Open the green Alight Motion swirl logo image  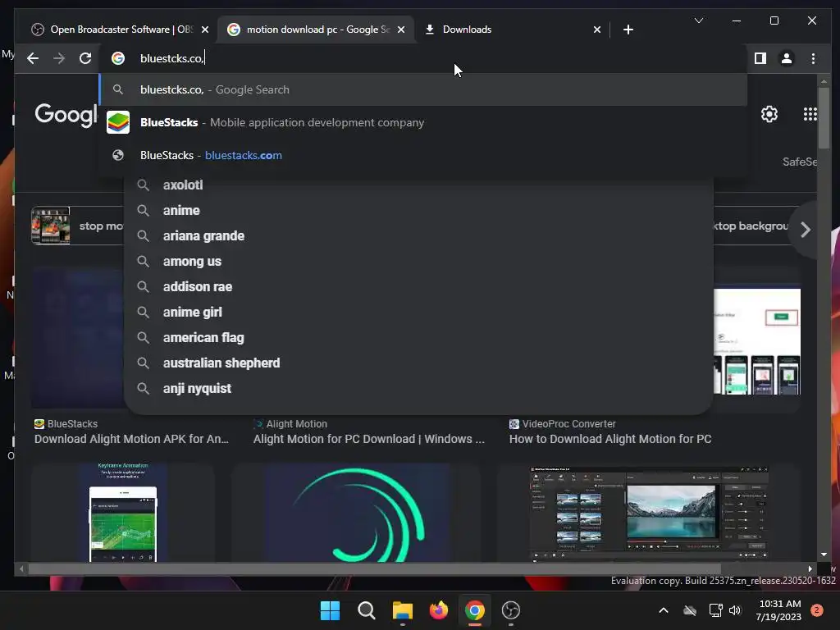pyautogui.click(x=356, y=513)
